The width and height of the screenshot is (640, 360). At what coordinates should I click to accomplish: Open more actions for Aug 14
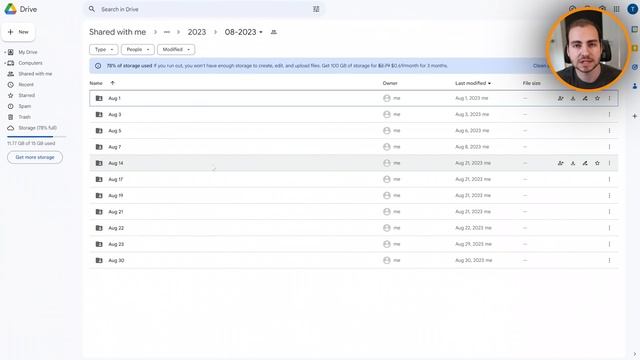[x=609, y=163]
